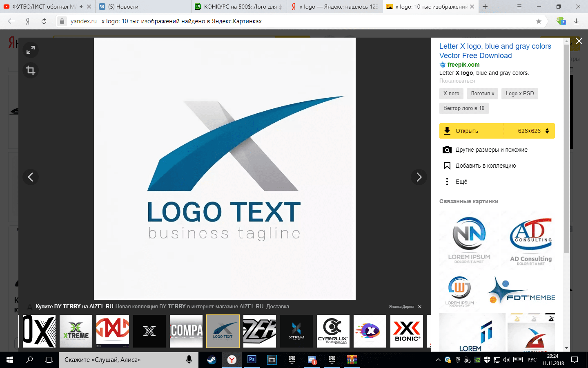Viewport: 588px width, 368px height.
Task: Select the 'Вектор лого в 10' tag
Action: 464,108
